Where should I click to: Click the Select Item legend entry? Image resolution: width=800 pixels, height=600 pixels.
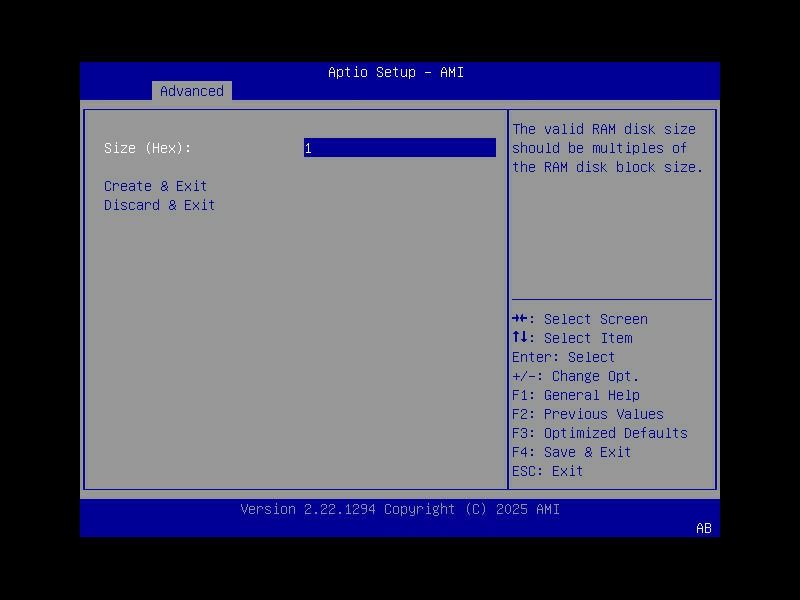pos(573,338)
